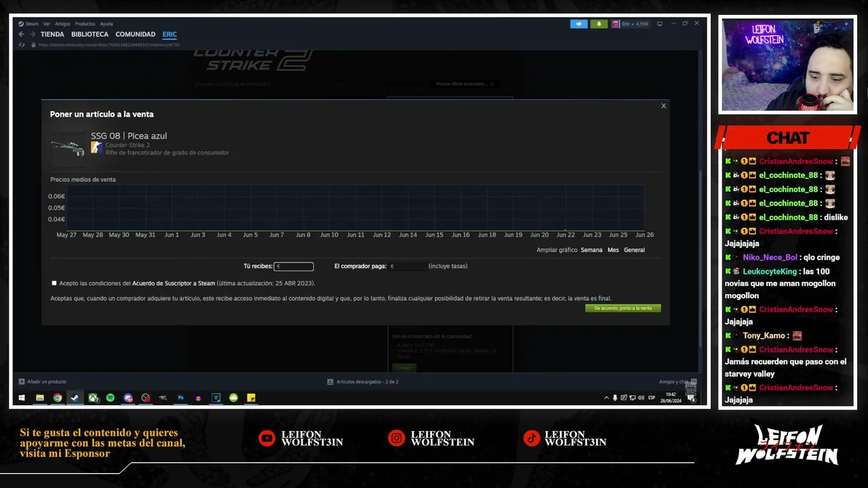Open Photoshop from the taskbar
Viewport: 868px width, 488px height.
[x=181, y=398]
